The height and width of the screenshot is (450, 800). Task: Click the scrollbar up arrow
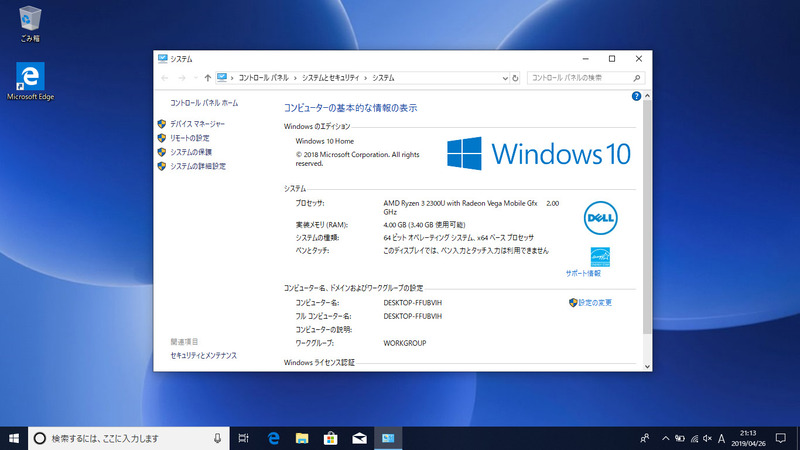click(647, 96)
